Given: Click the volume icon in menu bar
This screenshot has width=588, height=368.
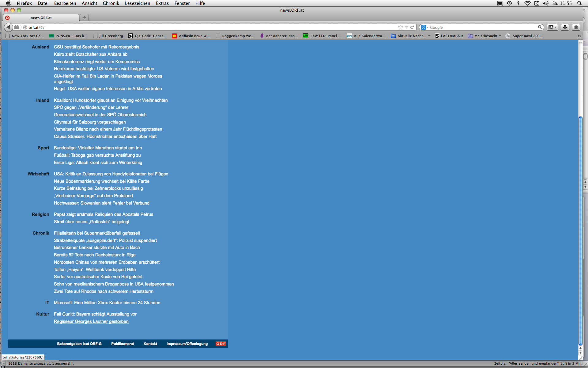Looking at the screenshot, I should (545, 3).
